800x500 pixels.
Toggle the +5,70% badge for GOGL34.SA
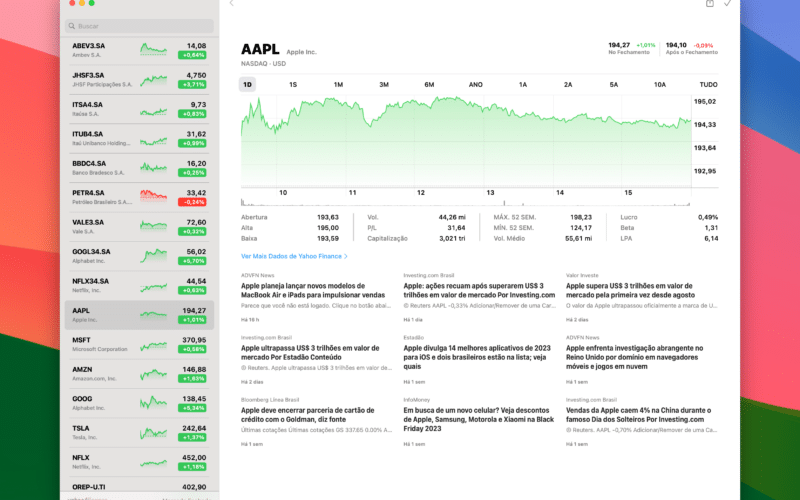(x=192, y=261)
